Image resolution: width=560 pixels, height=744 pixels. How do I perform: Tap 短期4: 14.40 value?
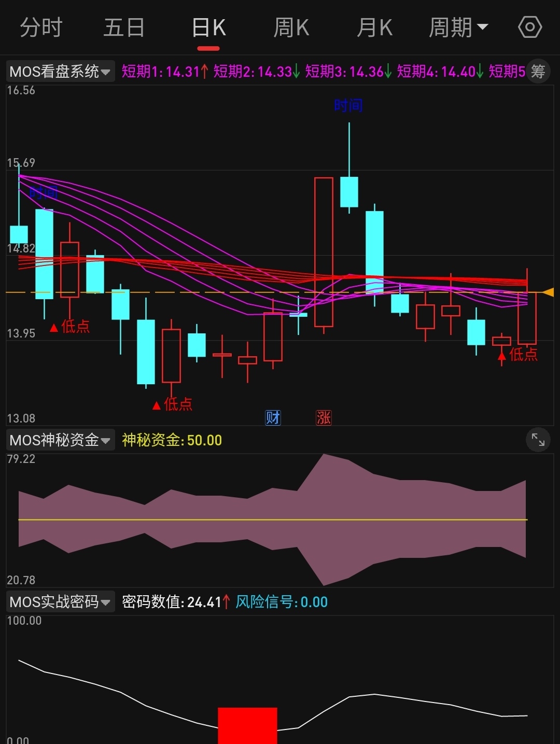[x=440, y=71]
